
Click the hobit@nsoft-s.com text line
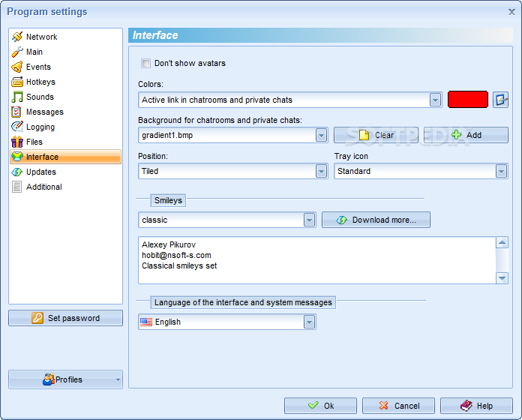(x=176, y=255)
